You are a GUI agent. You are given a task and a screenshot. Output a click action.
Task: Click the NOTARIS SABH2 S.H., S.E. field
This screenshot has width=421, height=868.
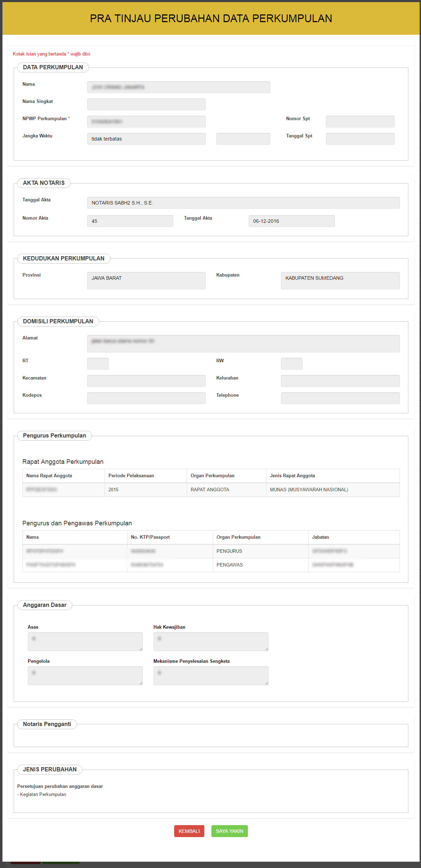[243, 203]
